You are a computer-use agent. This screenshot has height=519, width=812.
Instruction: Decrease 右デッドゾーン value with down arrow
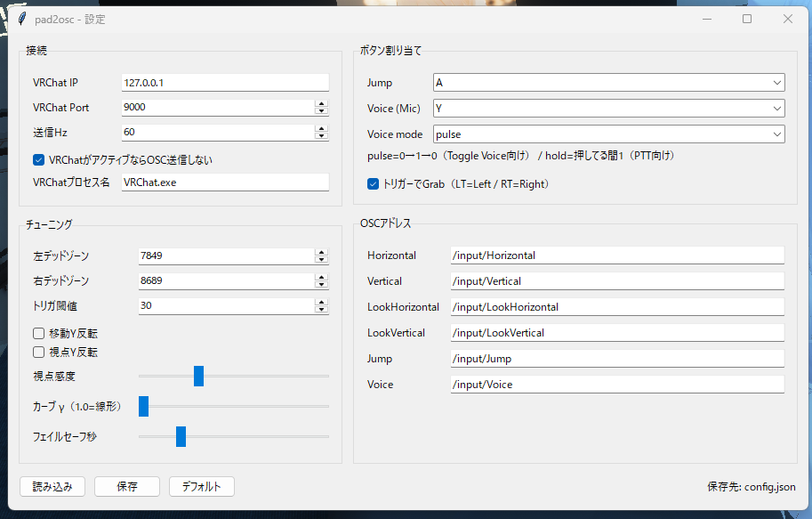coord(321,285)
